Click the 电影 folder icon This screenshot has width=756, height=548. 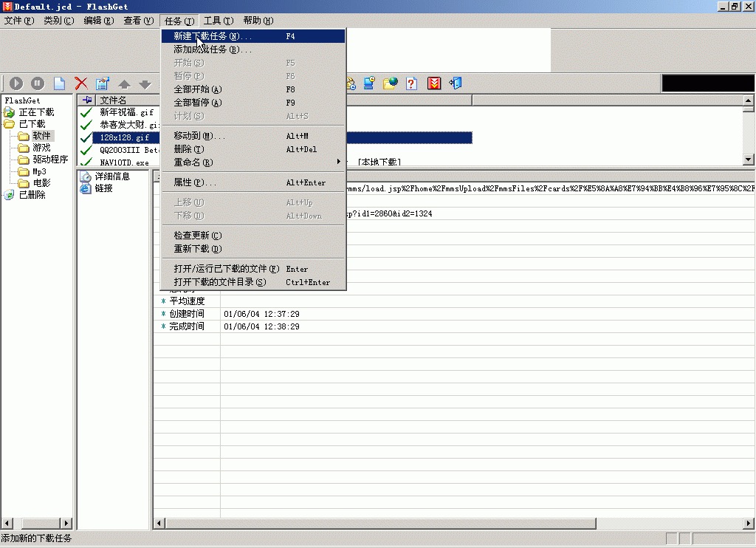tap(24, 183)
